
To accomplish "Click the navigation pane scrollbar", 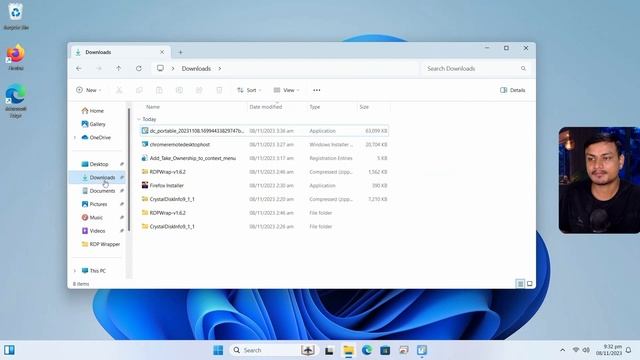I will coord(129,169).
